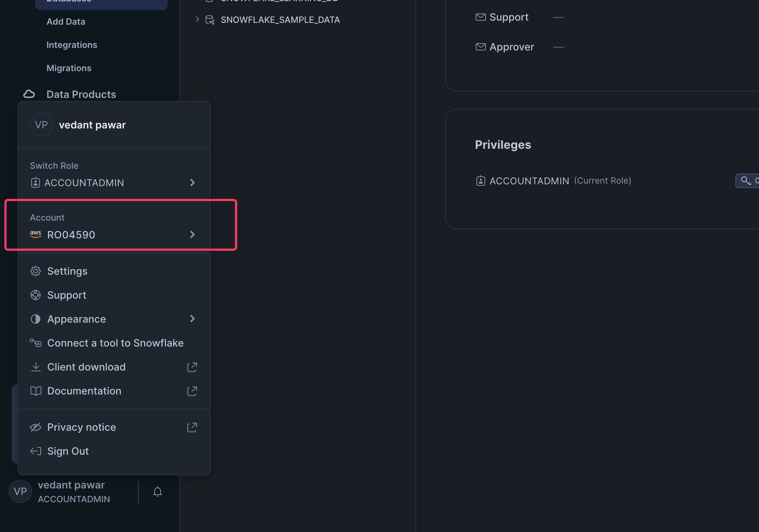This screenshot has width=759, height=532.
Task: Click the Connect a tool icon
Action: (36, 343)
